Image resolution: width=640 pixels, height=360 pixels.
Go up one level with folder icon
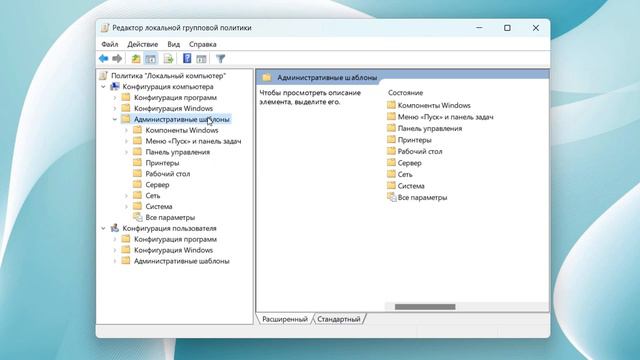click(136, 59)
